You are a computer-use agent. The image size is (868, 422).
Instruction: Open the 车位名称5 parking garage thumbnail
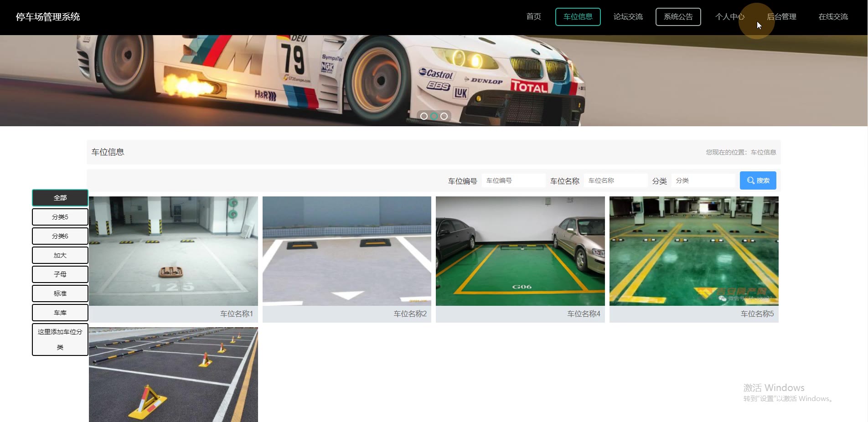click(694, 251)
